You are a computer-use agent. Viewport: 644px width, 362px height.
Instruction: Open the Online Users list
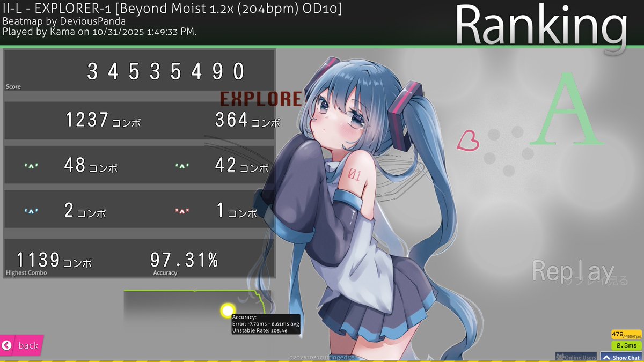pyautogui.click(x=576, y=357)
